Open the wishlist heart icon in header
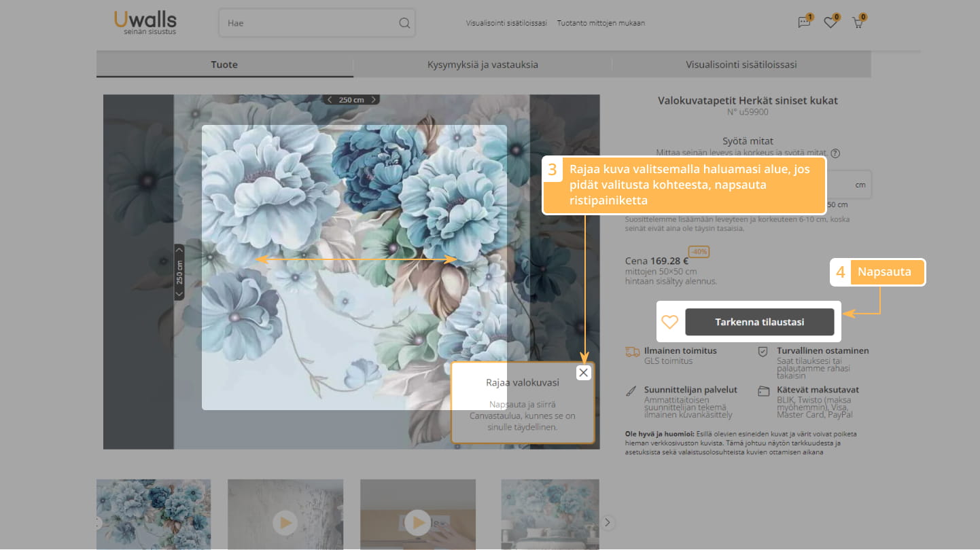The height and width of the screenshot is (550, 980). click(830, 22)
